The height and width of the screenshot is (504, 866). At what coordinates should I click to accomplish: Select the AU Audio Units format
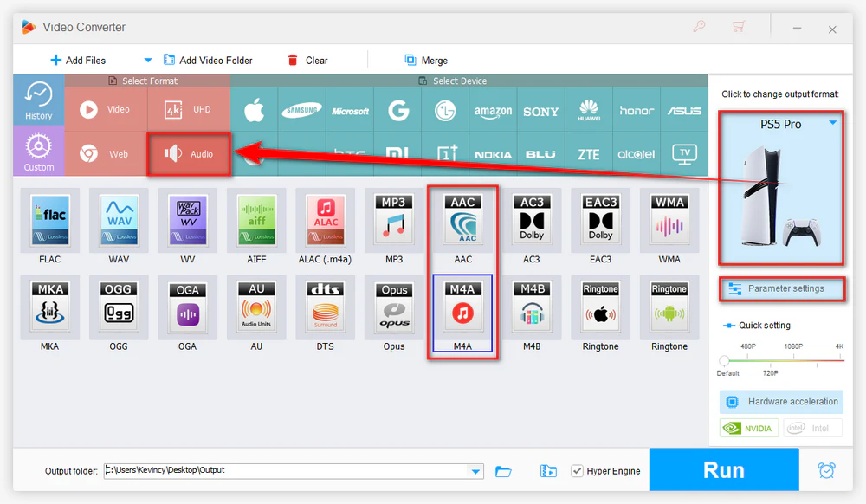coord(256,307)
